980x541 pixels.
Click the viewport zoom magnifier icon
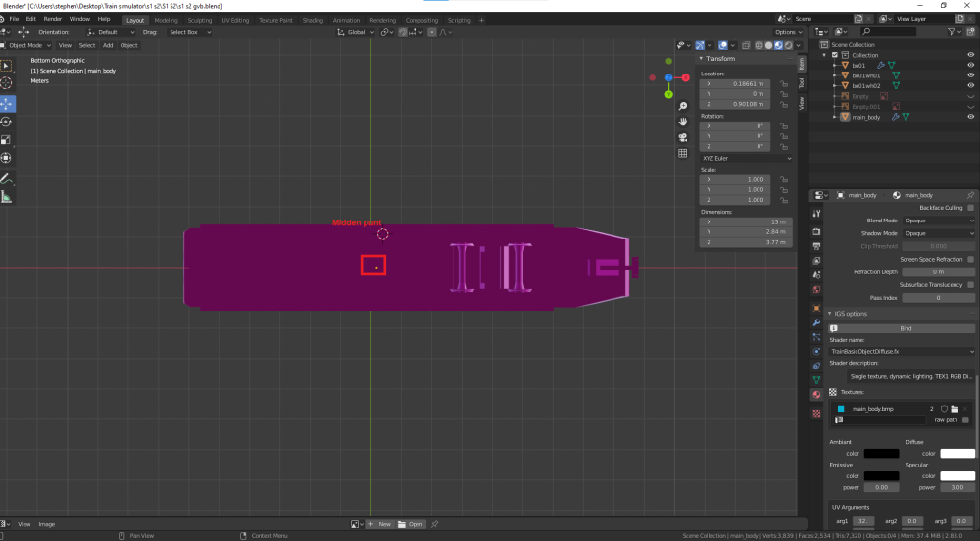coord(682,106)
